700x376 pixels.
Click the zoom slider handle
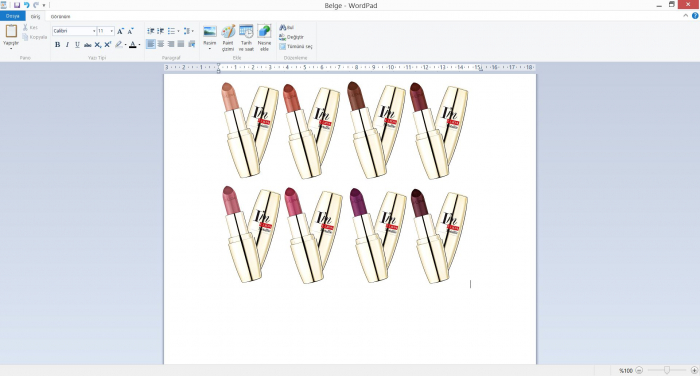(x=667, y=370)
